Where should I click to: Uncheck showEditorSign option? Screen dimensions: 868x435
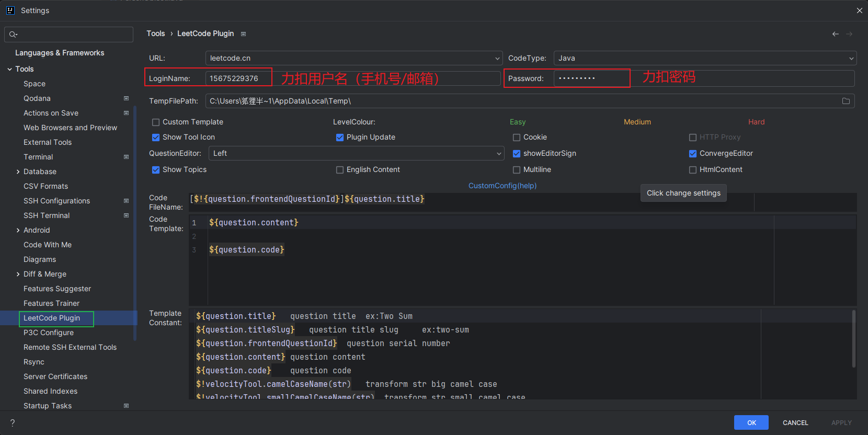tap(517, 154)
